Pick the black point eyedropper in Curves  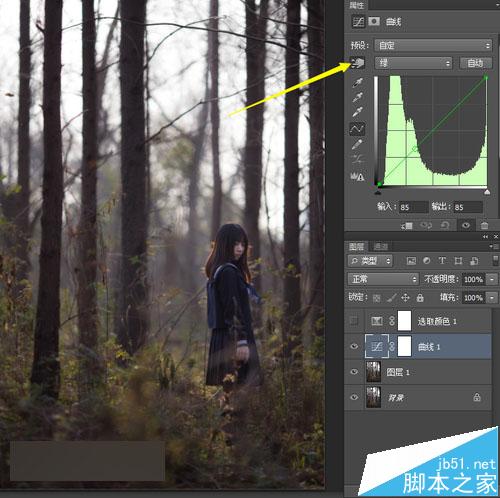[357, 82]
